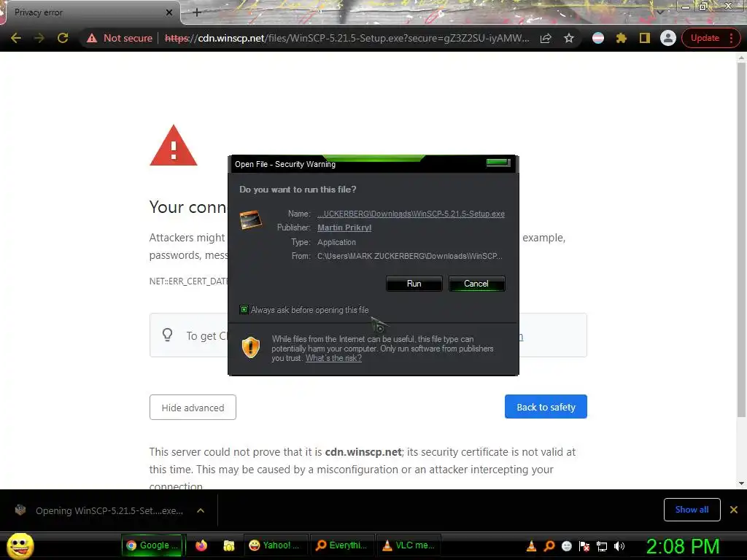
Task: Click the WinSCP-5.21.5-Setup.exe file name link
Action: tap(411, 214)
